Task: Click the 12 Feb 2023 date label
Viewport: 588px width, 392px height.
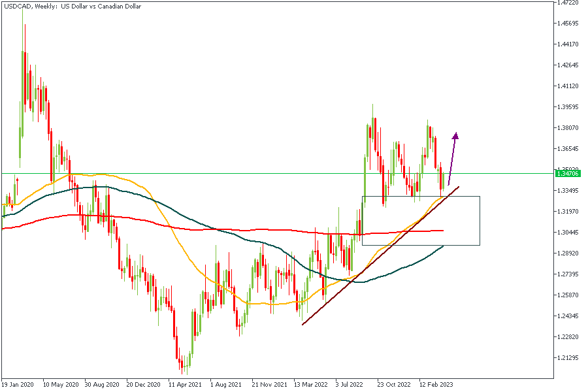Action: 435,384
